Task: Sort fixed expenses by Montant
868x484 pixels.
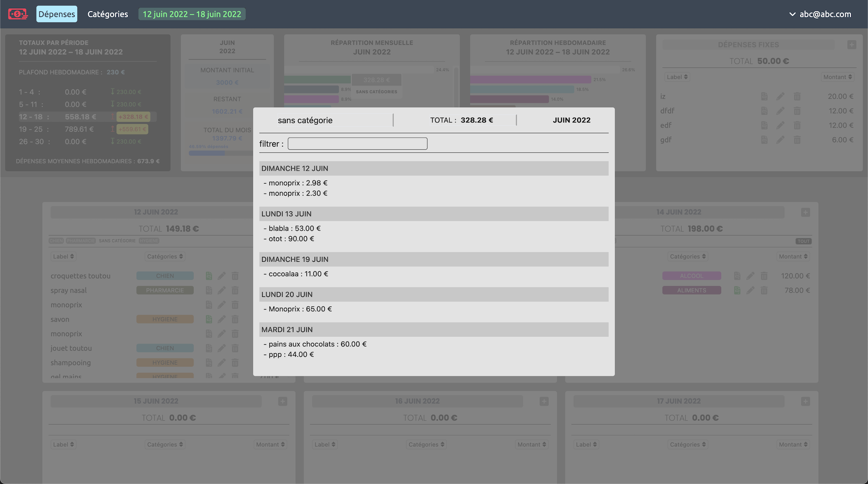Action: [837, 77]
